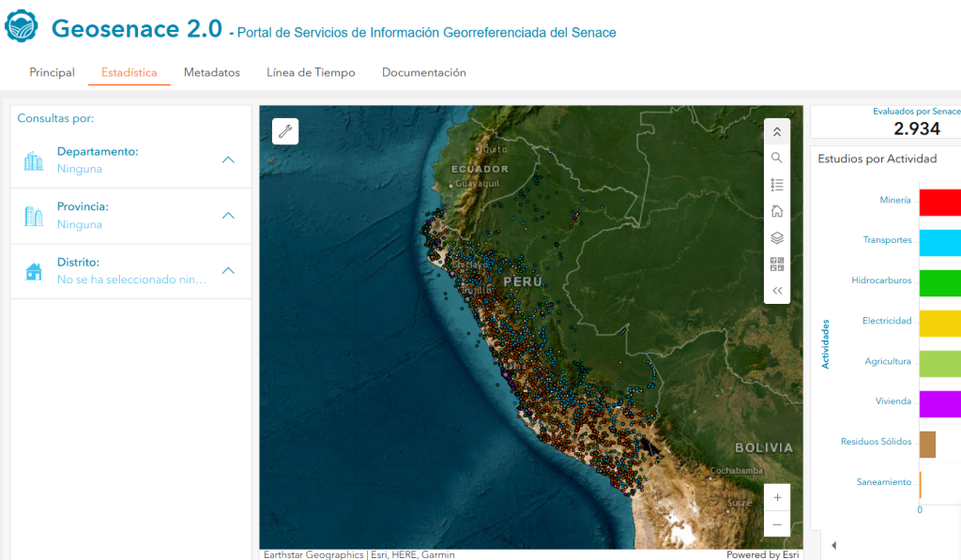Open the map search magnifier tool

776,159
